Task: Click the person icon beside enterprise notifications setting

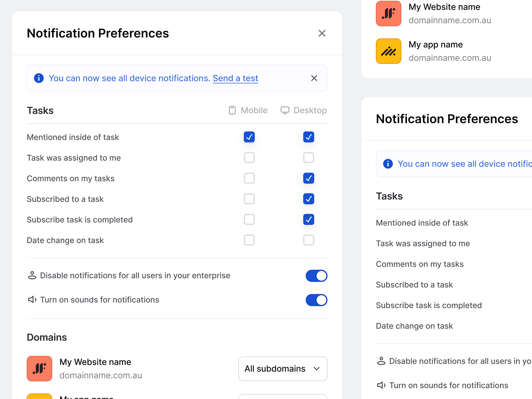Action: point(32,276)
